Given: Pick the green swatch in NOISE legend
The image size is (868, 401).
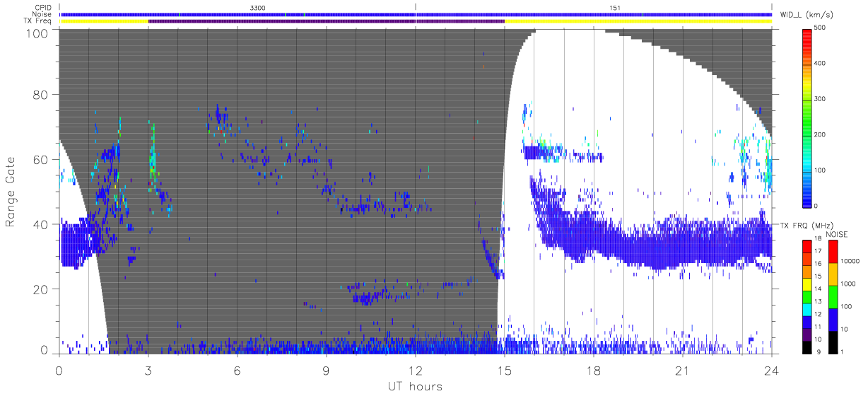Looking at the screenshot, I should [x=833, y=297].
